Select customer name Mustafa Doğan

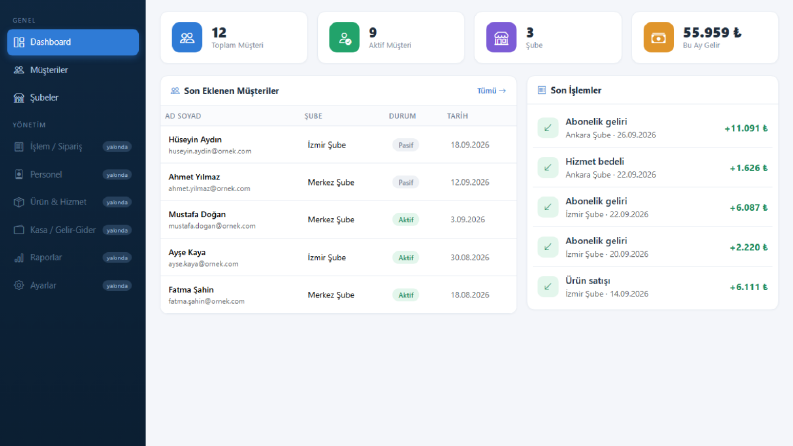197,214
